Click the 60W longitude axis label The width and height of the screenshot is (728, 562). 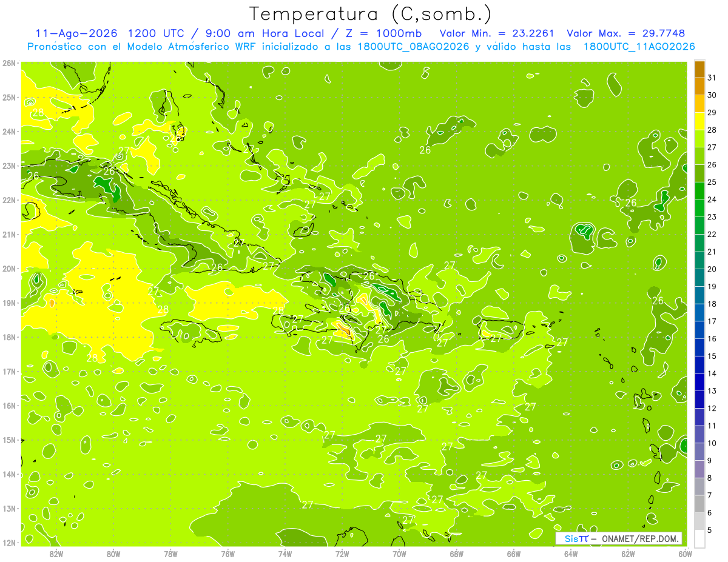click(685, 553)
